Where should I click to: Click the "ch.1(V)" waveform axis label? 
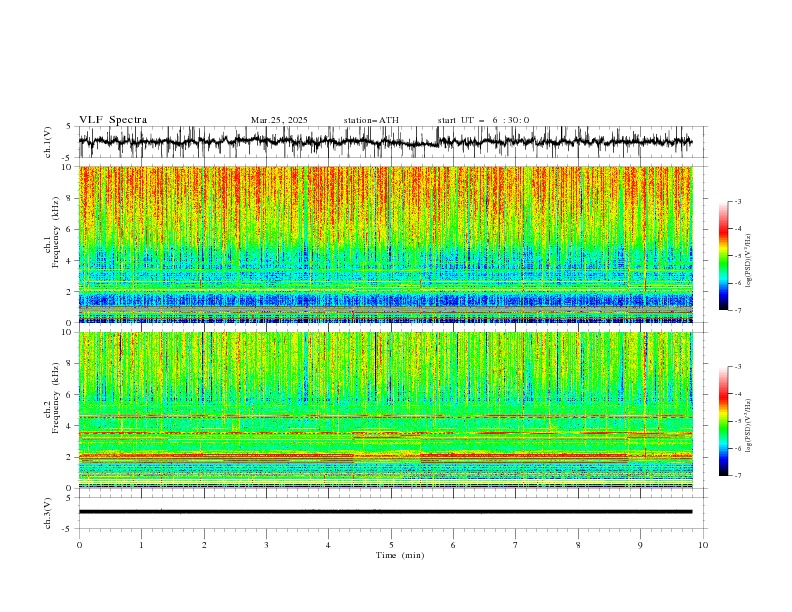48,142
